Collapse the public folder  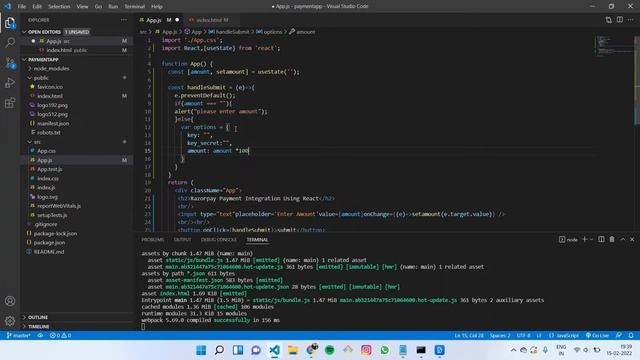tap(40, 78)
